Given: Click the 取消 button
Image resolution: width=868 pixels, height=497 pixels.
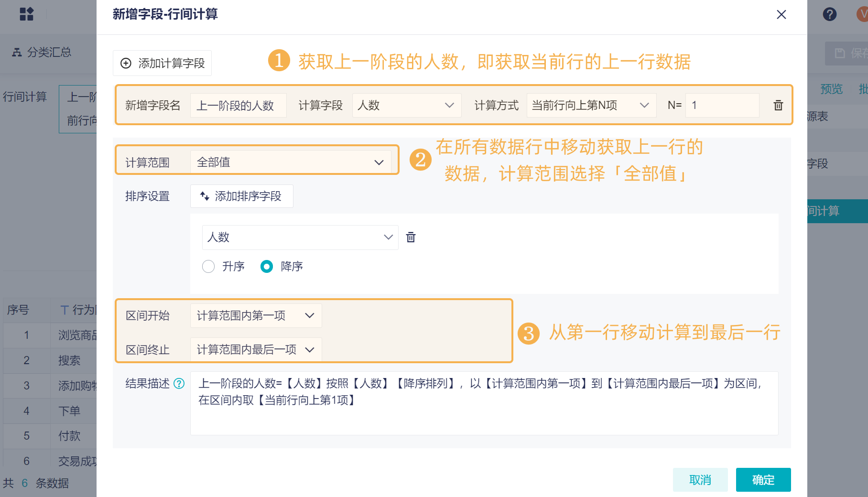Looking at the screenshot, I should click(x=700, y=480).
